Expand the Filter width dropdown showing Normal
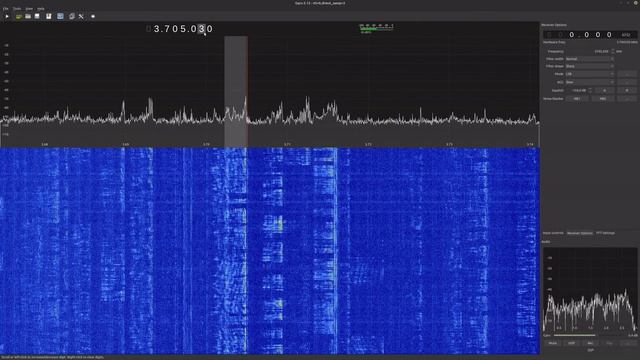This screenshot has width=640, height=360. (589, 59)
